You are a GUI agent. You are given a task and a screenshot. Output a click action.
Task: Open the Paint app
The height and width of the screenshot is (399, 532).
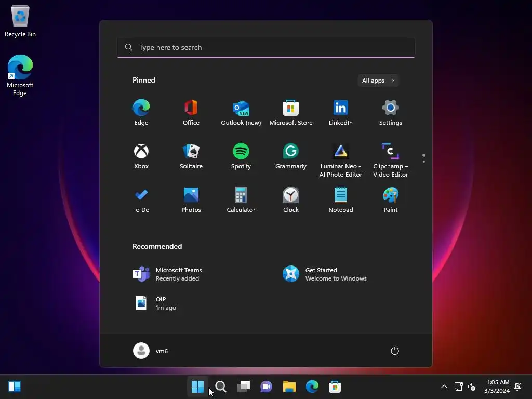point(391,200)
